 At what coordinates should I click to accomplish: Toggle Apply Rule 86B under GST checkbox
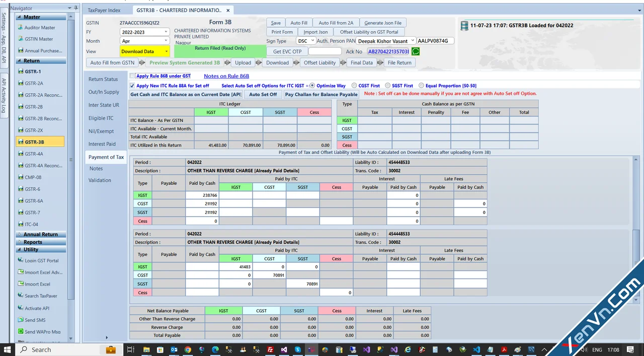point(132,76)
